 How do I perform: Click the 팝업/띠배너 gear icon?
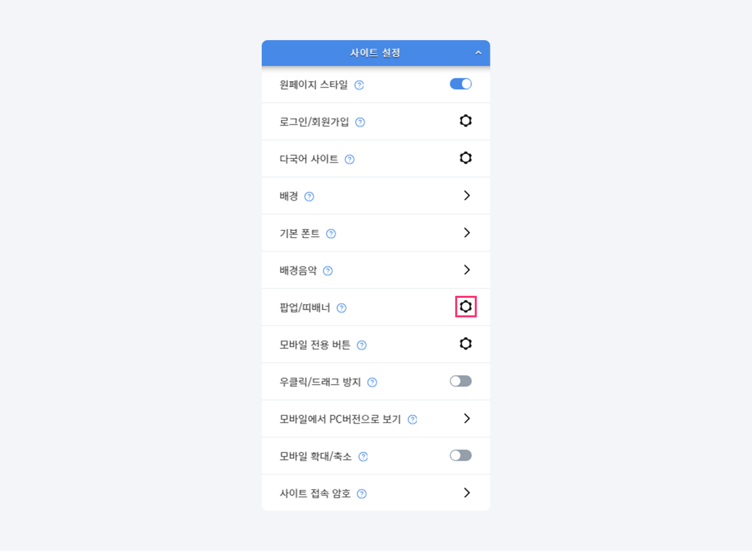pyautogui.click(x=466, y=306)
